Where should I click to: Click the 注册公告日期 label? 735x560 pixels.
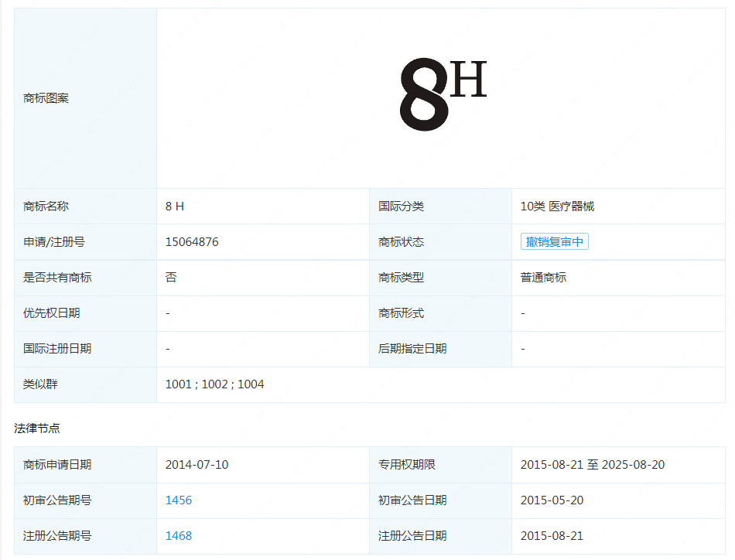pyautogui.click(x=412, y=535)
